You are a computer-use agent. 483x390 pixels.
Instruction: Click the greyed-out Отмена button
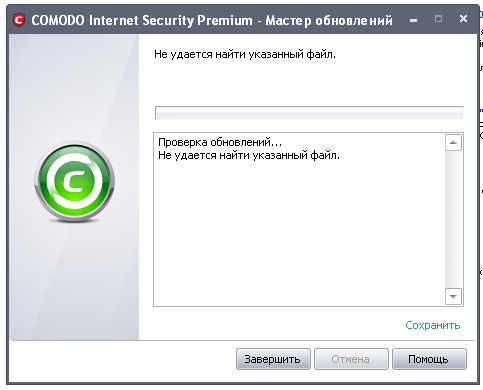point(351,359)
